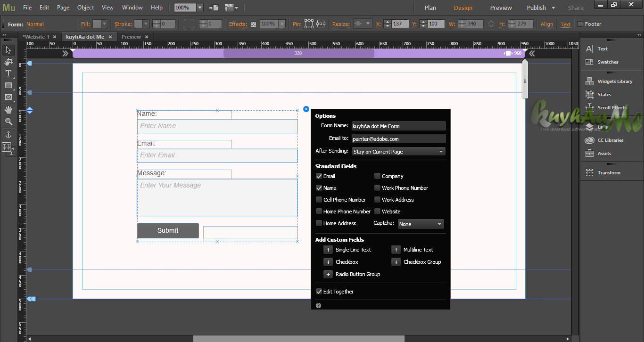
Task: Select the Hand tool for panning
Action: point(8,109)
